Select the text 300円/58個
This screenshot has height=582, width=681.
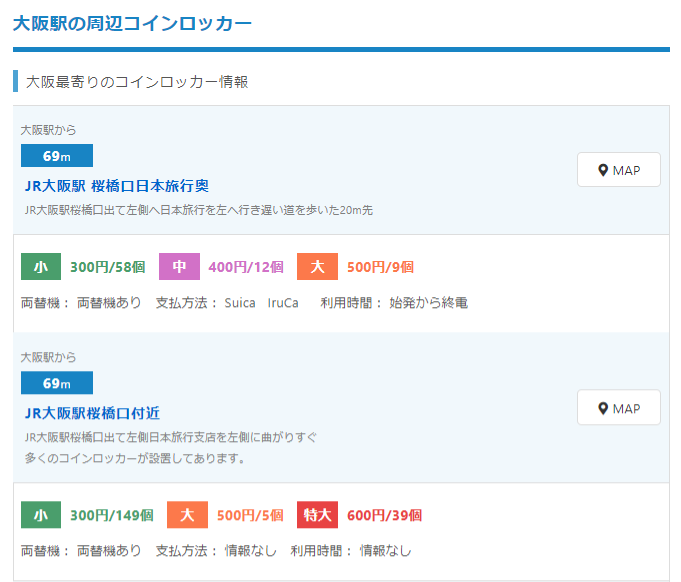coord(108,267)
